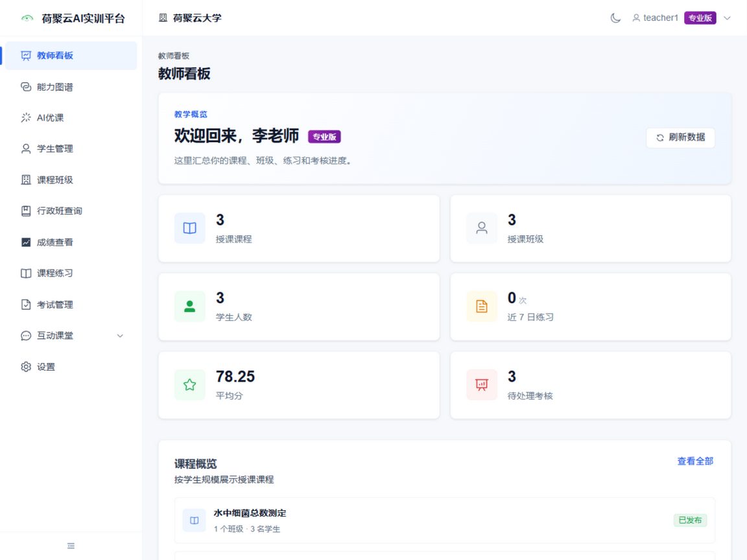Click the 能力图谱 icon in the sidebar
Screen dimensions: 747x560
point(26,87)
